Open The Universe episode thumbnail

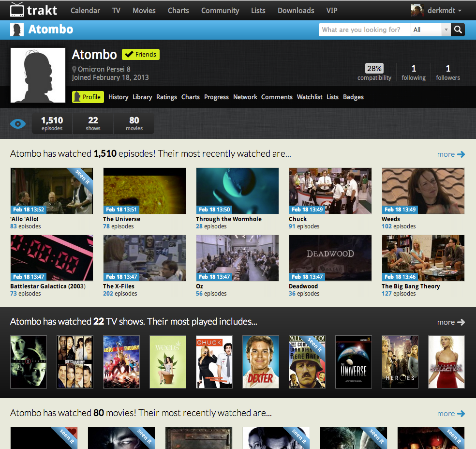coord(145,191)
